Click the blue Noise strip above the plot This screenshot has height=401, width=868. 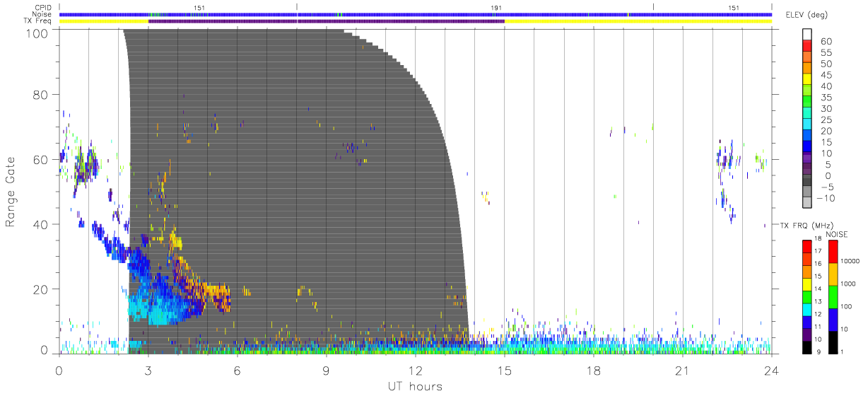point(415,14)
